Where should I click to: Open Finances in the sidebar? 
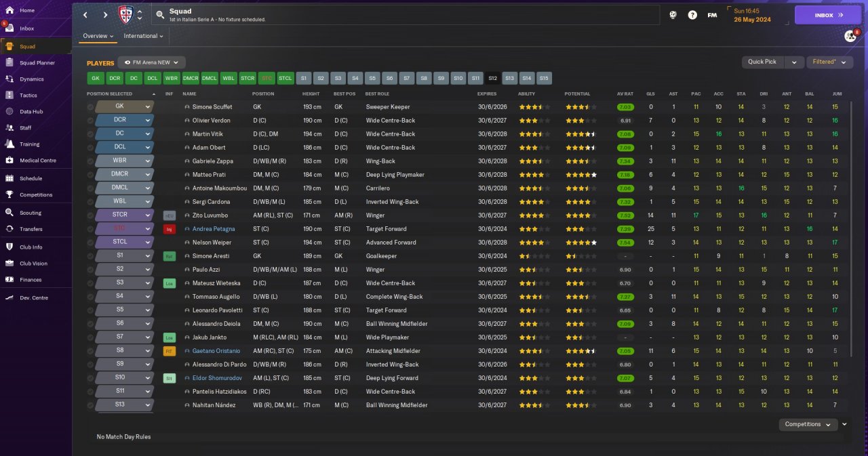click(x=9, y=280)
